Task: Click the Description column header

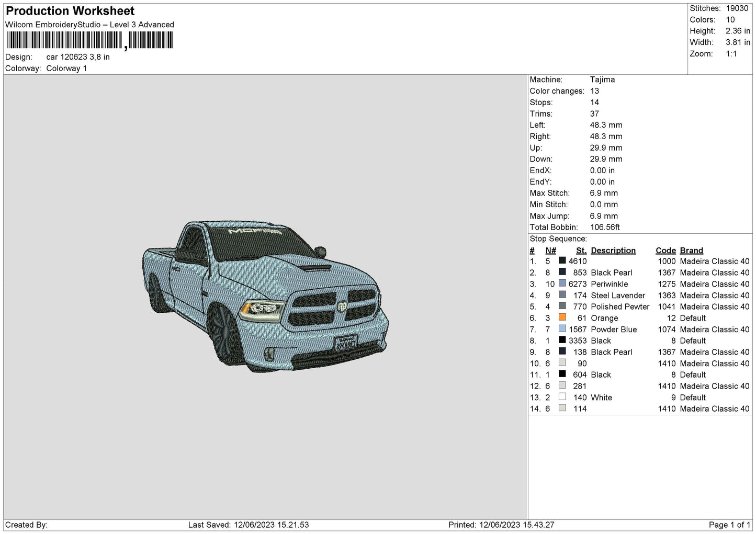Action: coord(613,251)
